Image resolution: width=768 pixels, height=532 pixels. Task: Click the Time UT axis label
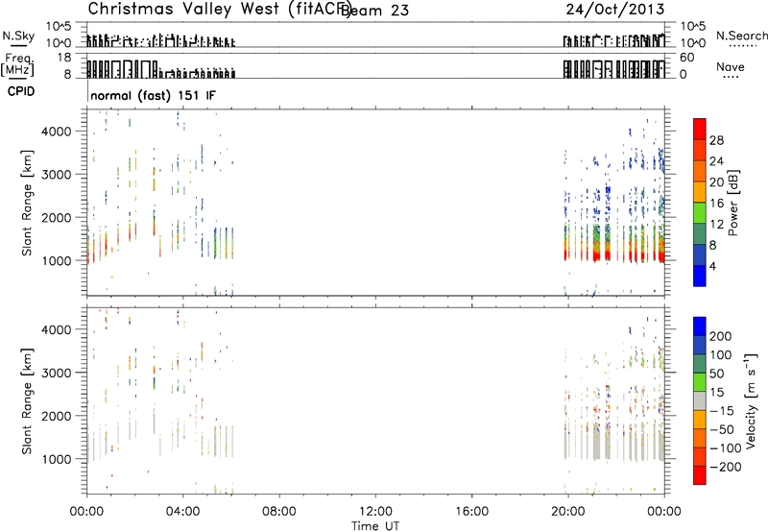(375, 526)
